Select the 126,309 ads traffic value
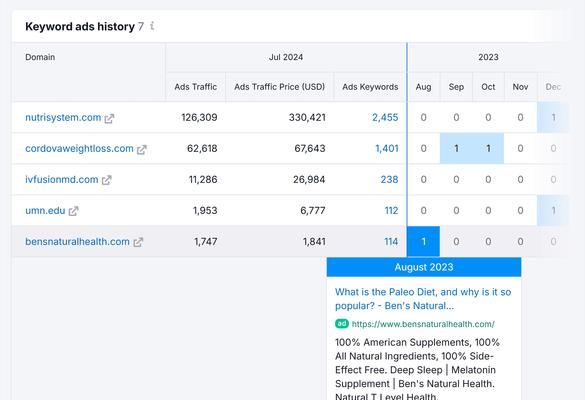 point(199,118)
